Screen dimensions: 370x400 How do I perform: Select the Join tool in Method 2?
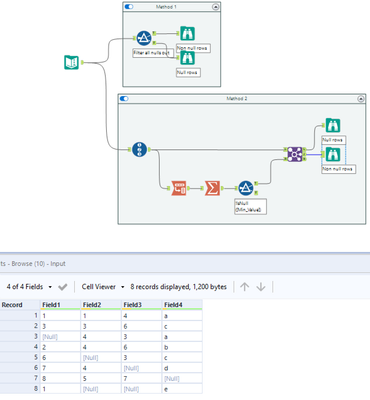click(295, 154)
